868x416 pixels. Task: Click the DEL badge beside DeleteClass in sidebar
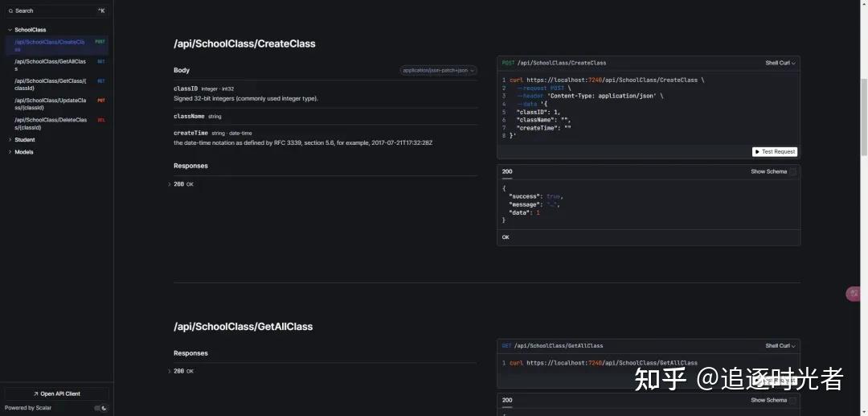(101, 120)
